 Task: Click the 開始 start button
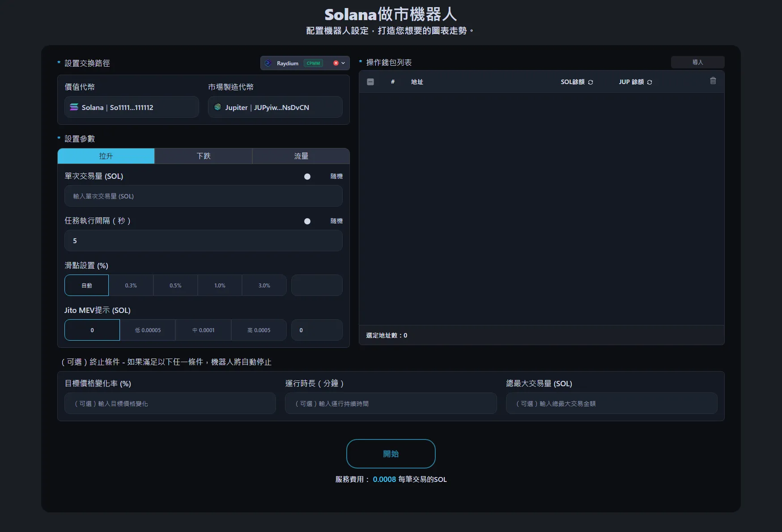point(391,454)
